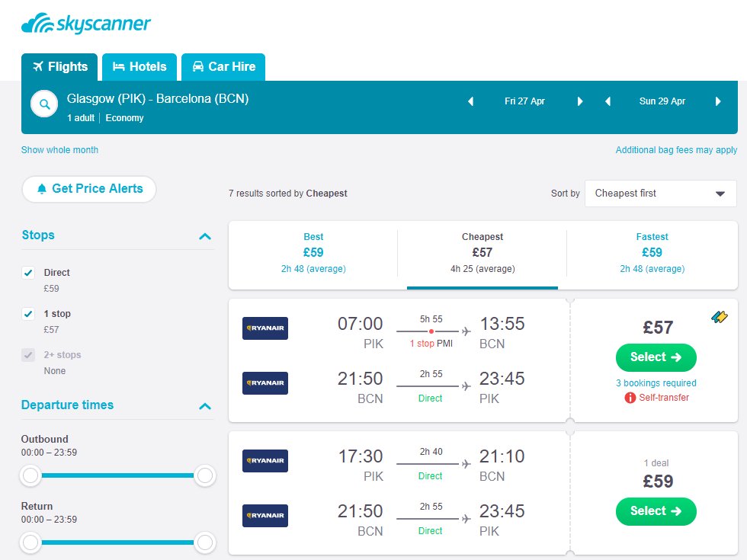The width and height of the screenshot is (747, 560).
Task: Select the £57 flight option
Action: (656, 357)
